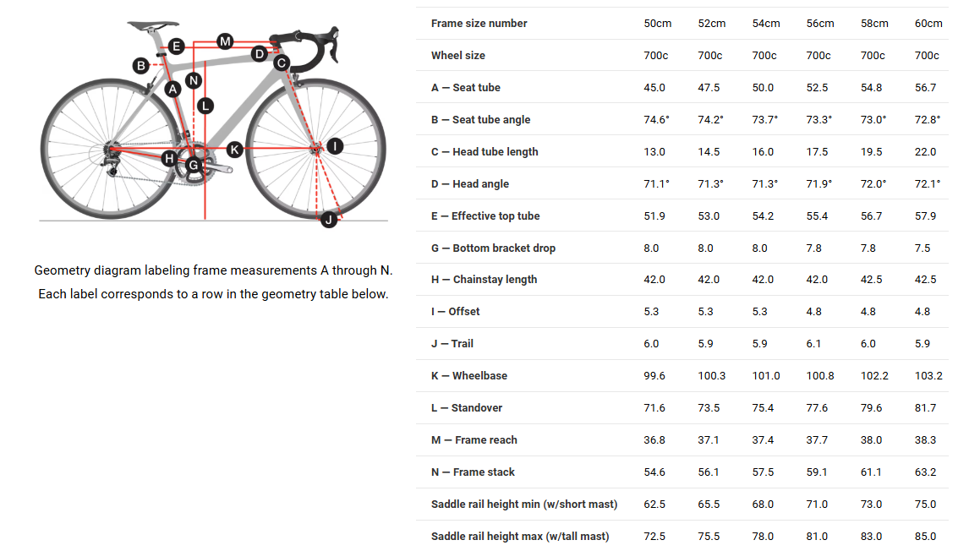Click the D head angle marker
The image size is (980, 551).
260,54
